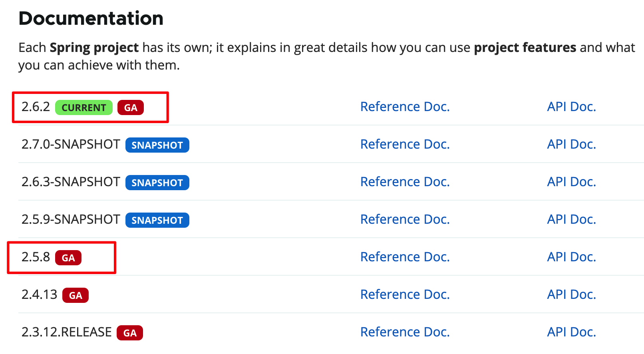This screenshot has height=354, width=644.
Task: Open Reference Doc. for version 2.5.8
Action: pyautogui.click(x=405, y=257)
